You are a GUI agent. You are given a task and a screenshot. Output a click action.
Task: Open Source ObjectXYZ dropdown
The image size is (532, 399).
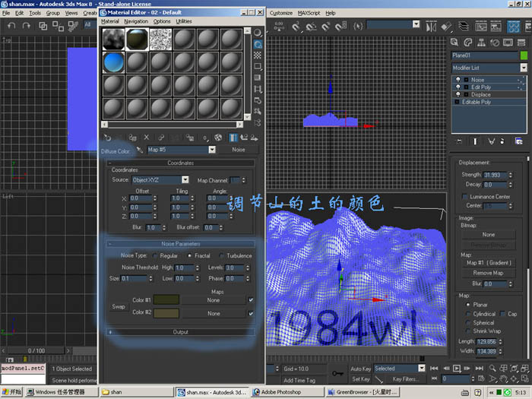[x=185, y=179]
